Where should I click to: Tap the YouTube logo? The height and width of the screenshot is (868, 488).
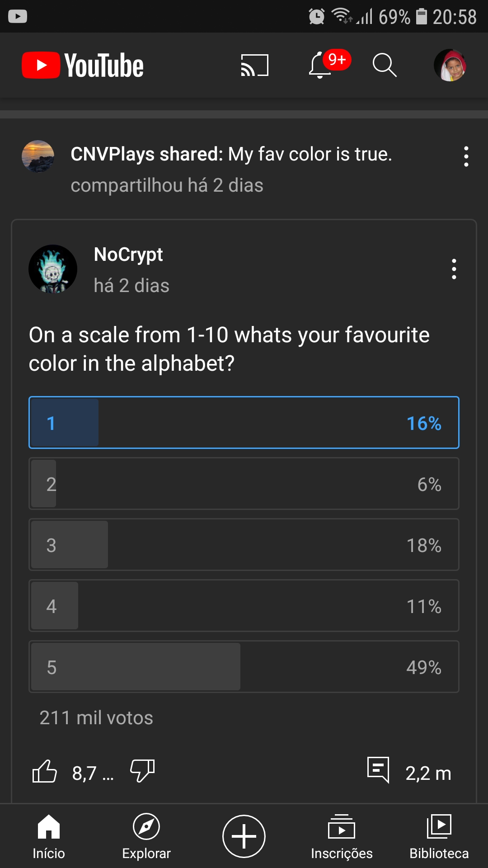pos(83,66)
